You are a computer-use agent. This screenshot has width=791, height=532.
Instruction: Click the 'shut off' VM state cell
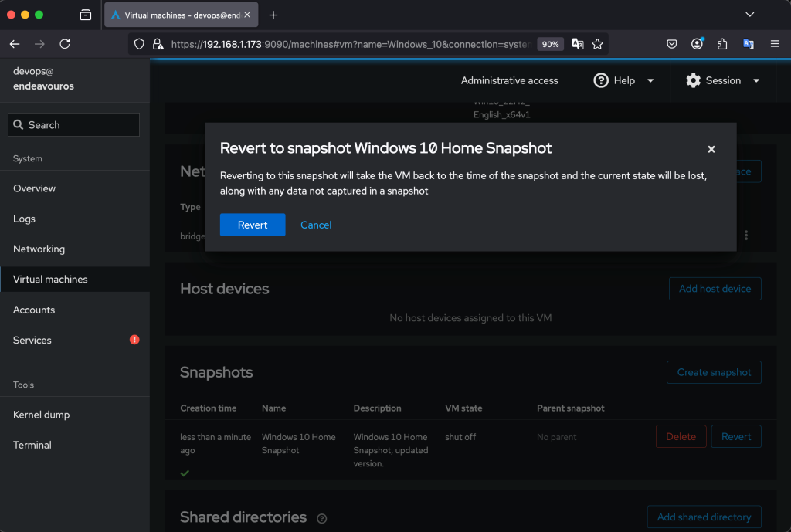click(x=460, y=437)
